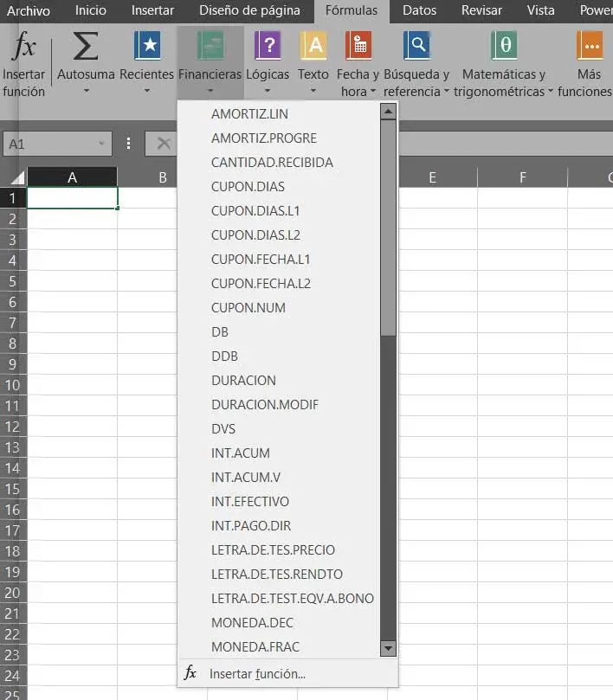Choose the DURACION function
The width and height of the screenshot is (613, 700).
279,381
